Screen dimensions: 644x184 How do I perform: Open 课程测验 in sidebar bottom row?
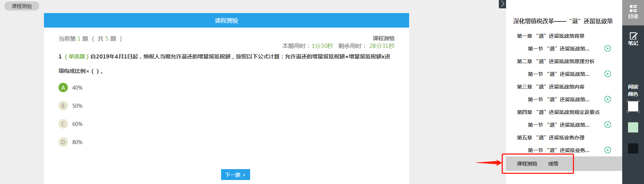(527, 164)
